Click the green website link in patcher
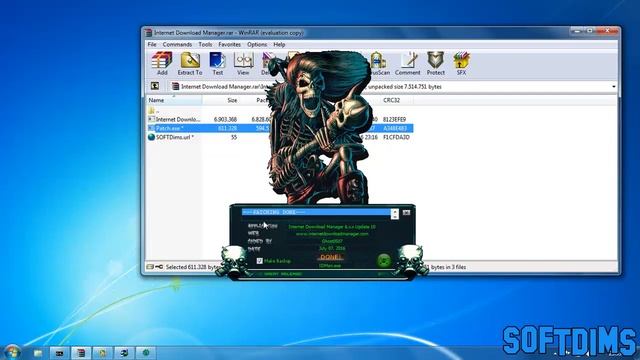 coord(332,234)
